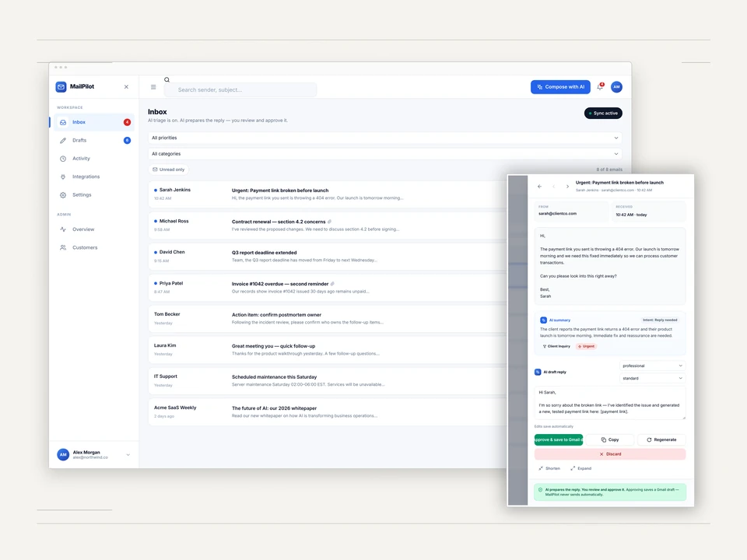Click Approve & save to Gmail button

559,439
